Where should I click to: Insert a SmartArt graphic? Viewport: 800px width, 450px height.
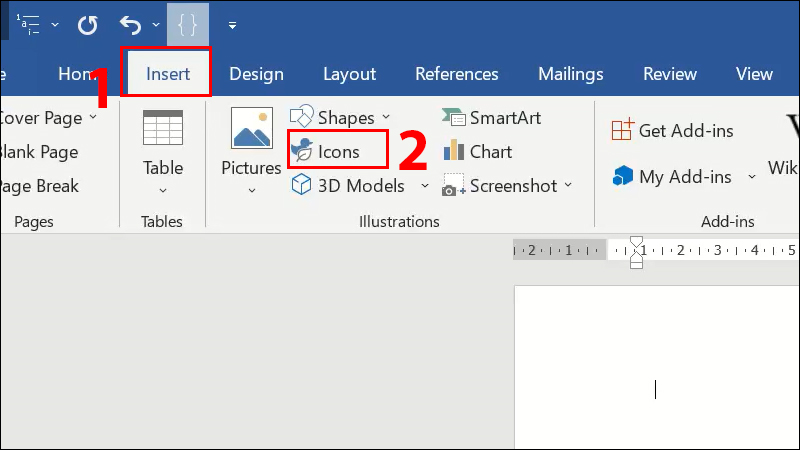(492, 118)
